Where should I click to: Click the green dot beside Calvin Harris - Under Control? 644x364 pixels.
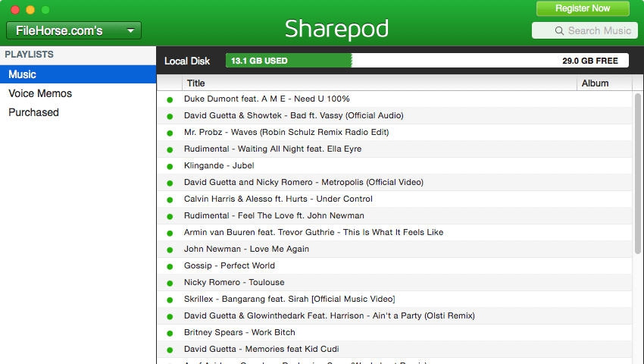click(x=170, y=199)
